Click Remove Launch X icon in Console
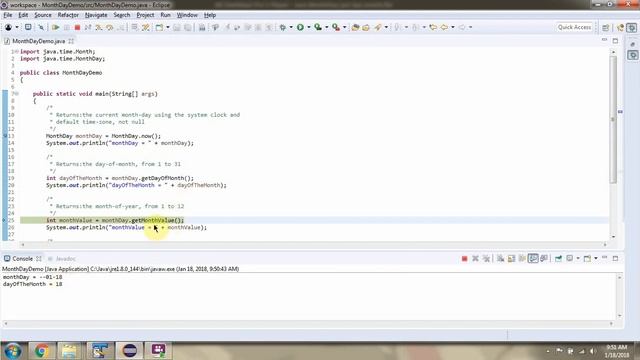Image resolution: width=640 pixels, height=360 pixels. 475,258
